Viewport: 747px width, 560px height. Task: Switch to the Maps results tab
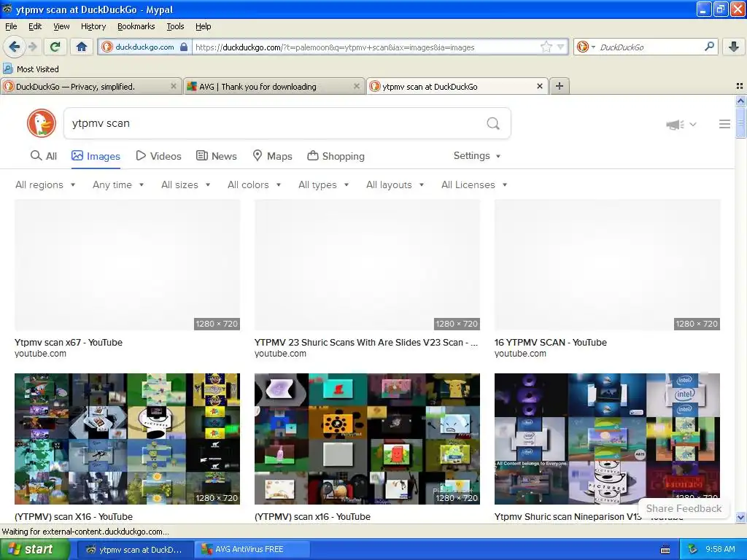click(x=272, y=156)
